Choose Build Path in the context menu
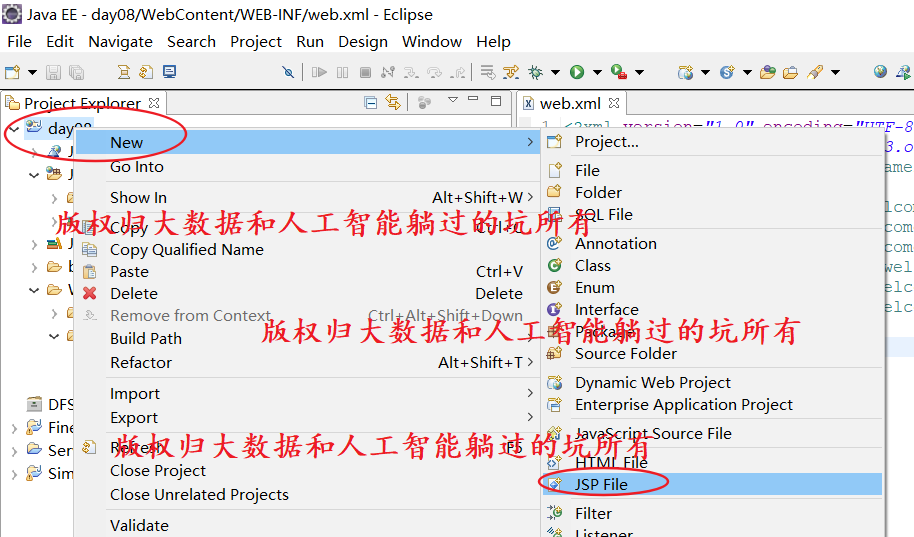Screen dimensions: 914x537 point(307,339)
